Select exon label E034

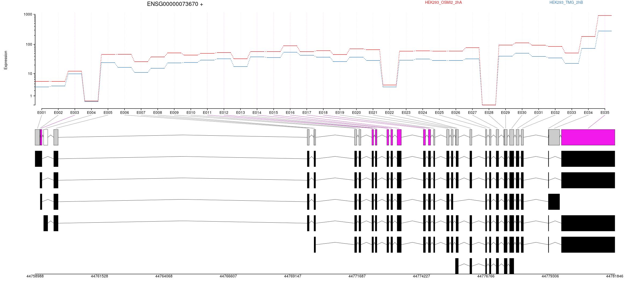(588, 113)
